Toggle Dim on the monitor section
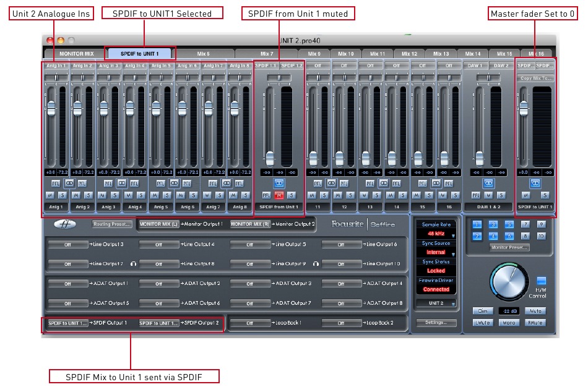Image resolution: width=588 pixels, height=387 pixels. coord(483,311)
